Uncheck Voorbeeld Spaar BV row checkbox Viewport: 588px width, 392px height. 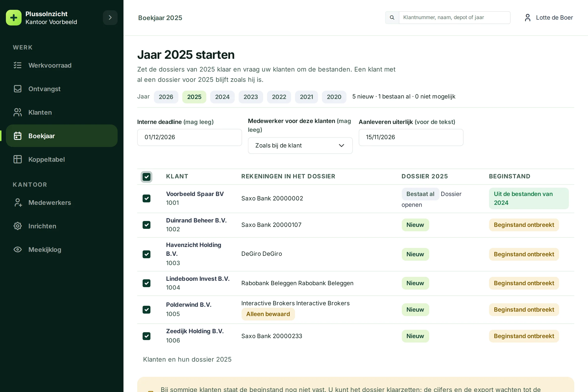[x=147, y=198]
